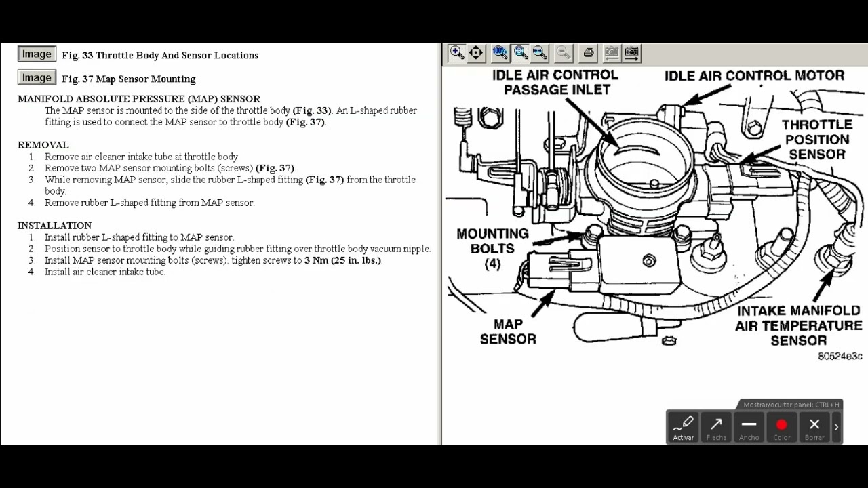868x488 pixels.
Task: Click the REMOVAL heading
Action: pyautogui.click(x=43, y=145)
